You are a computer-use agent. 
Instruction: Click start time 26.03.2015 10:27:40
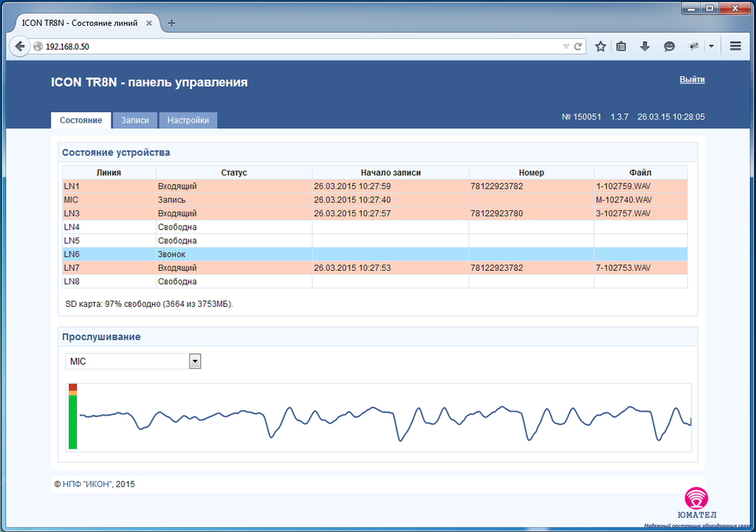pos(352,199)
